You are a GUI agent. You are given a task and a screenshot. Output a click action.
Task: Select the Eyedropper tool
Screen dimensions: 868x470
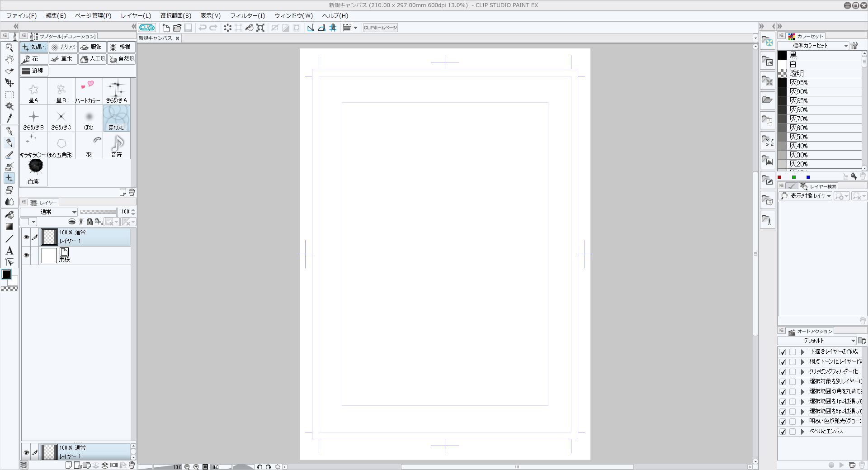pos(9,118)
